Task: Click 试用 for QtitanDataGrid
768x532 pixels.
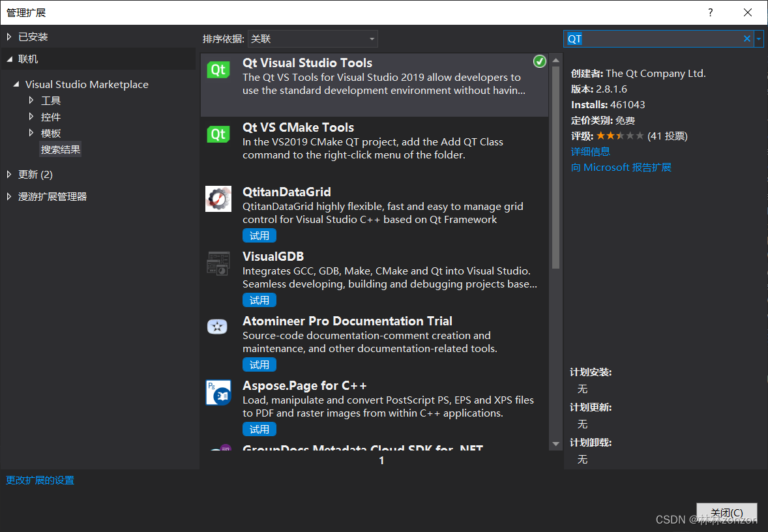Action: (x=259, y=235)
